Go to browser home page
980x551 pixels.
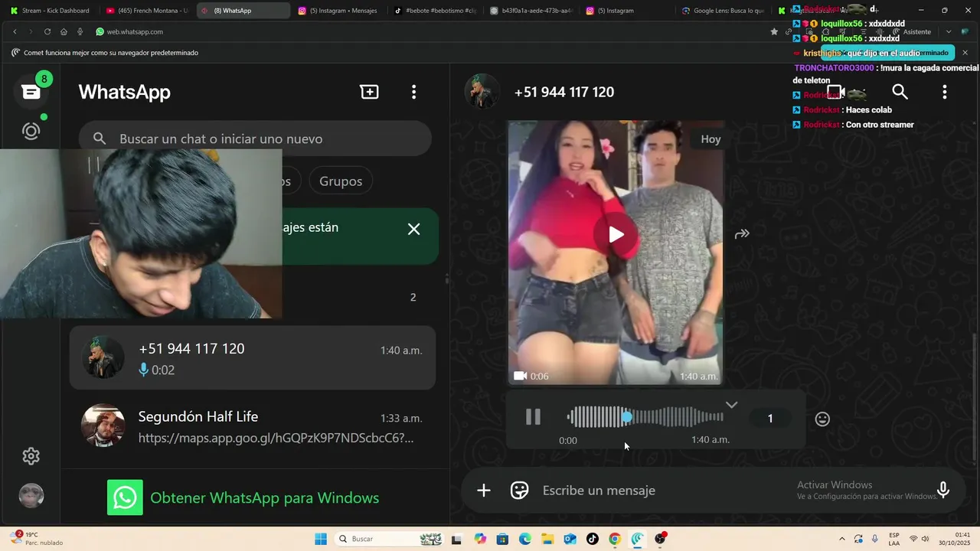[x=64, y=31]
